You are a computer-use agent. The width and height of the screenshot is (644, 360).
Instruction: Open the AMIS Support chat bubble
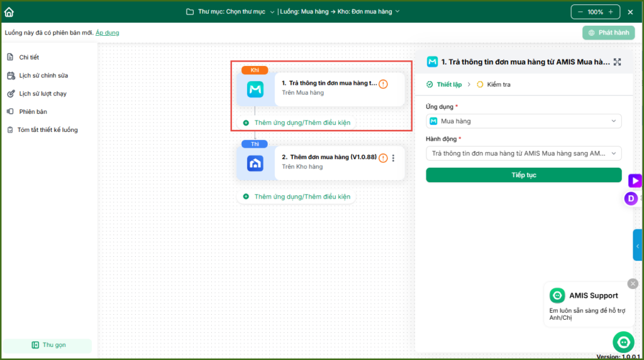click(x=623, y=342)
